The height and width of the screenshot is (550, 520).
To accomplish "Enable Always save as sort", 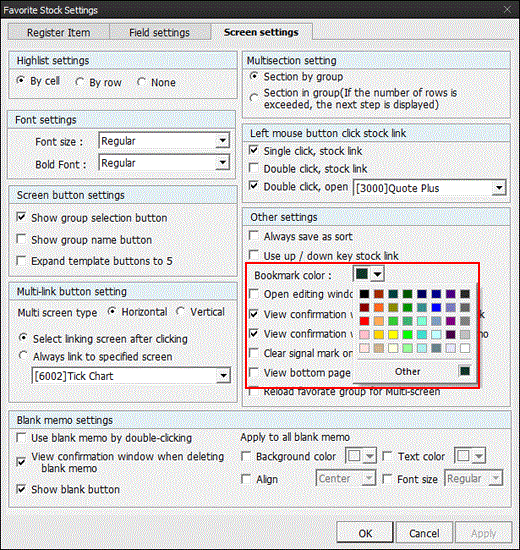I will pyautogui.click(x=253, y=236).
